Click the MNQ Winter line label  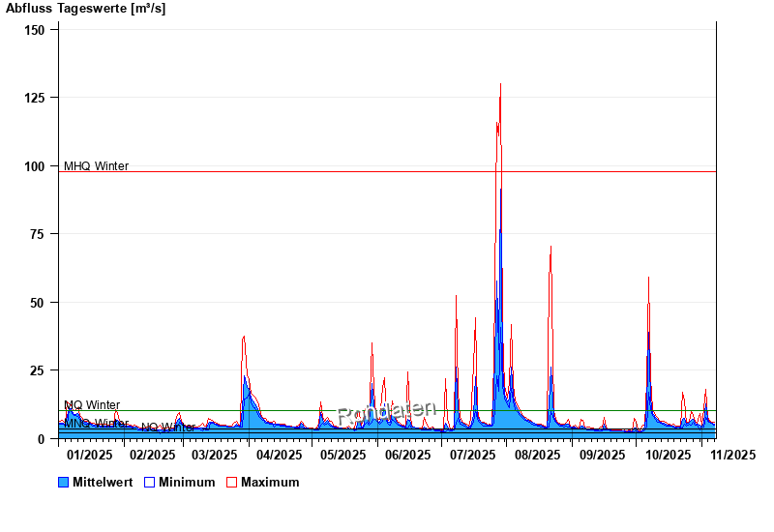pos(96,424)
